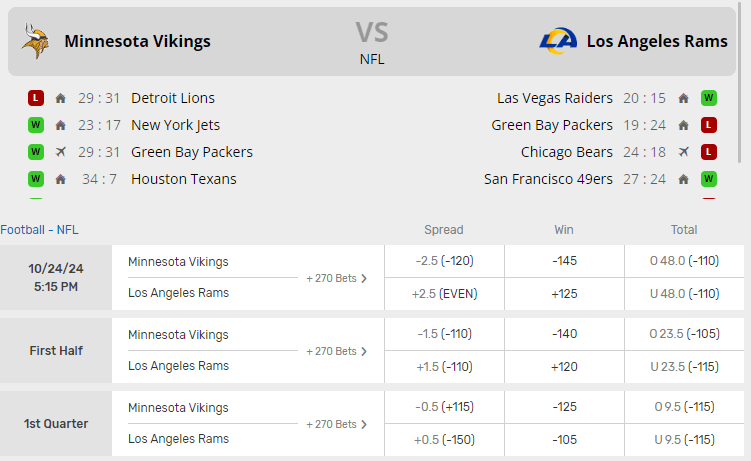Open the Houston Texans past game result
Viewport: 751px width, 461px height.
coord(184,179)
